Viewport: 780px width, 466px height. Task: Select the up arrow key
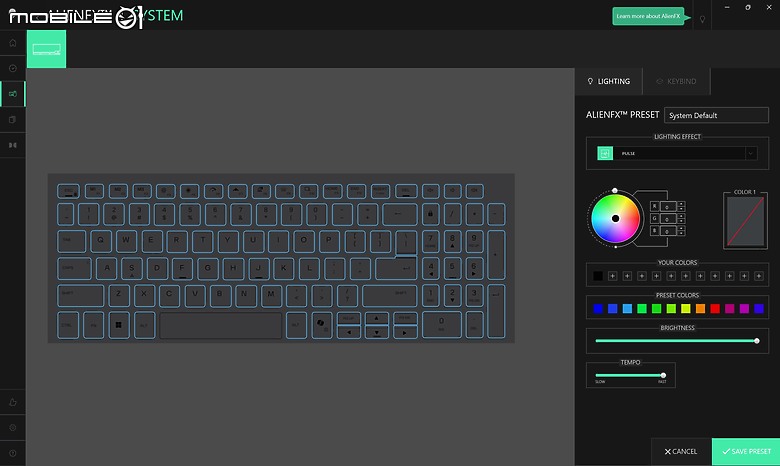pyautogui.click(x=377, y=318)
